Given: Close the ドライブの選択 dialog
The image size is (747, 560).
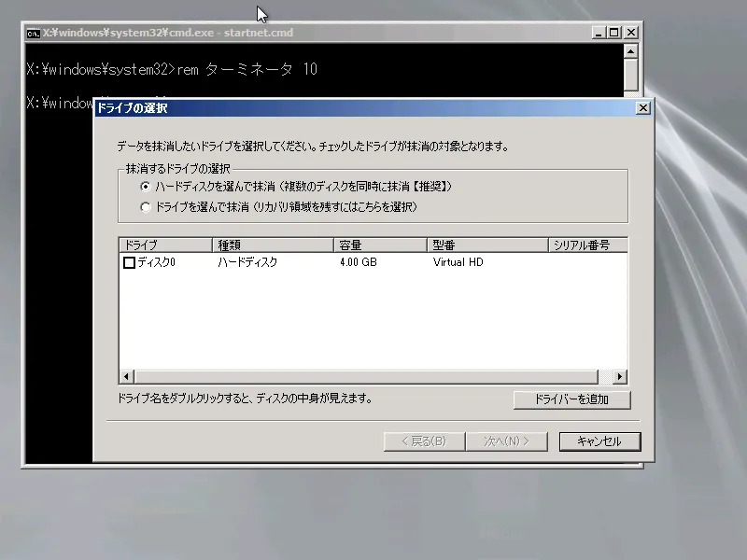Looking at the screenshot, I should tap(643, 108).
